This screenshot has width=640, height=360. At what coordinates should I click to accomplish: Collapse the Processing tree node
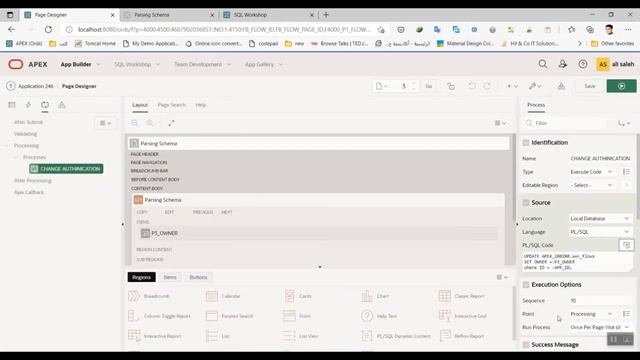coord(7,145)
